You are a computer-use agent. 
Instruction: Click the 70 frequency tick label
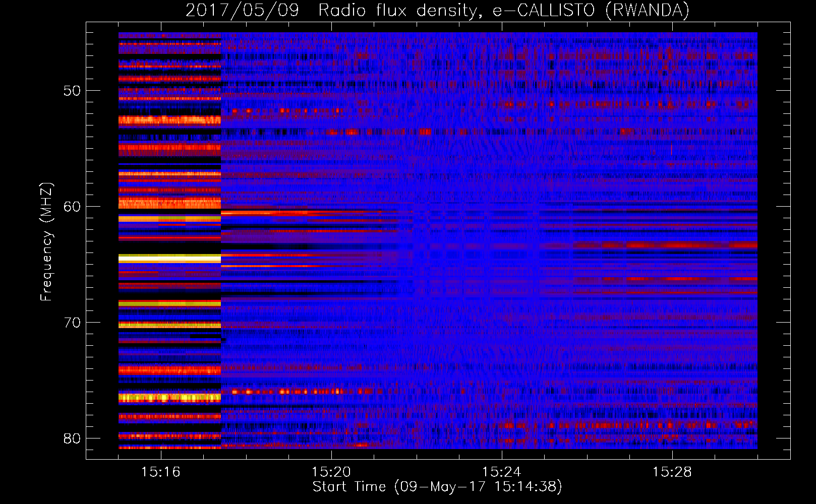[x=72, y=323]
